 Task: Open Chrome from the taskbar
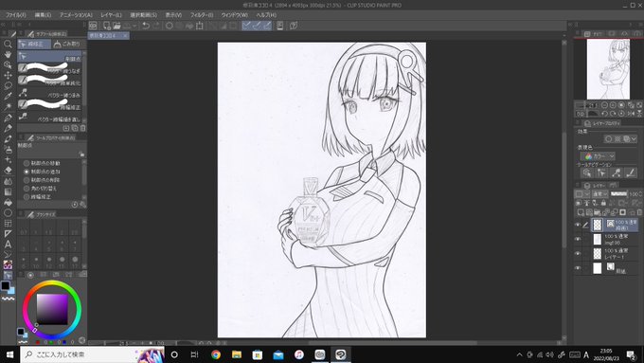pos(216,354)
